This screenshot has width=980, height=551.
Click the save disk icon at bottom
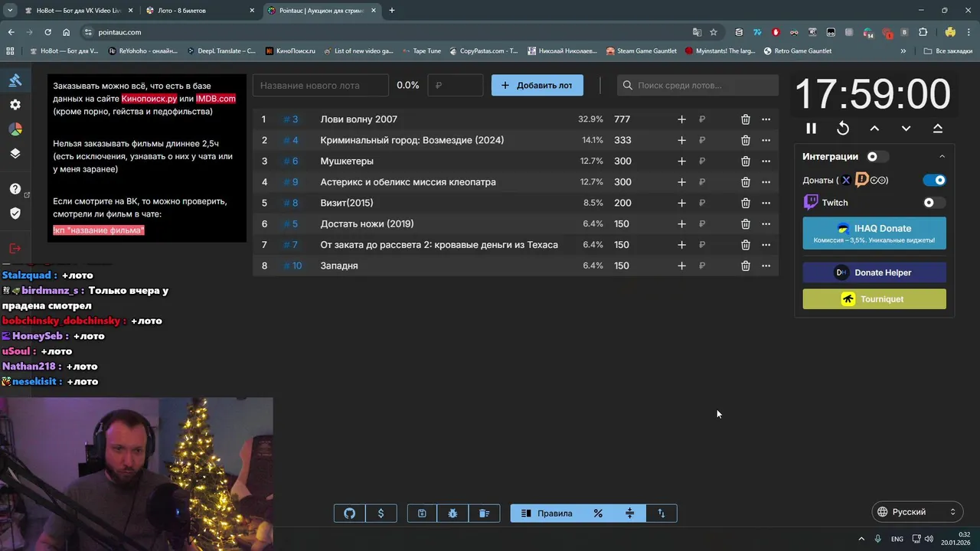pyautogui.click(x=422, y=514)
